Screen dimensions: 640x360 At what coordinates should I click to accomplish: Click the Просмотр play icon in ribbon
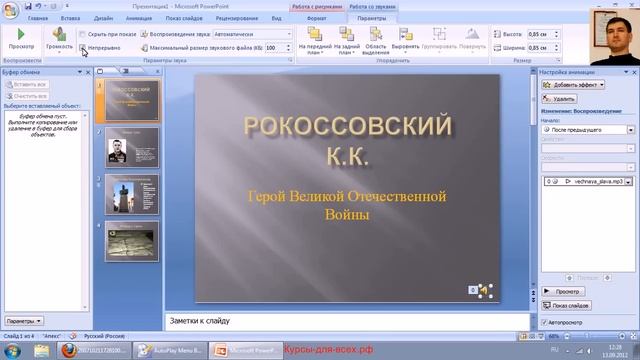click(21, 34)
